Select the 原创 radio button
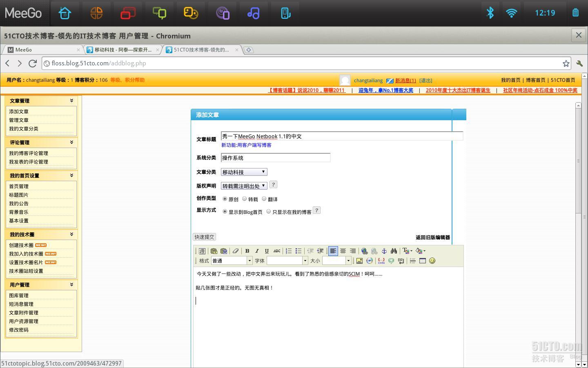The height and width of the screenshot is (368, 588). [x=225, y=199]
